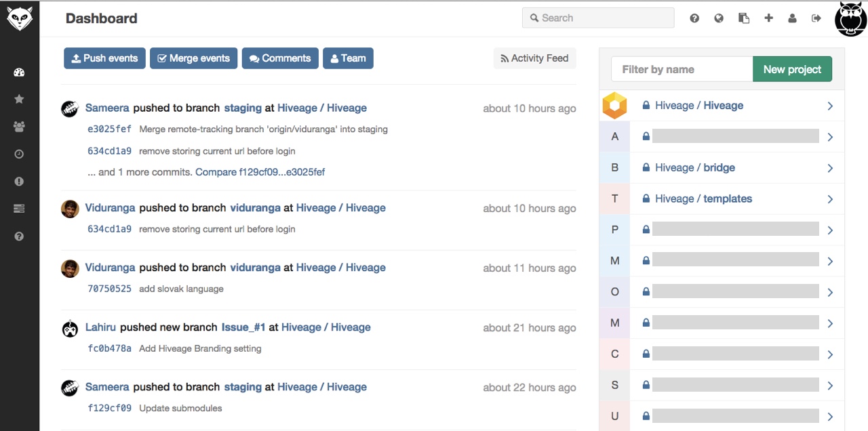Open commit e3025fef
868x431 pixels.
(x=109, y=129)
